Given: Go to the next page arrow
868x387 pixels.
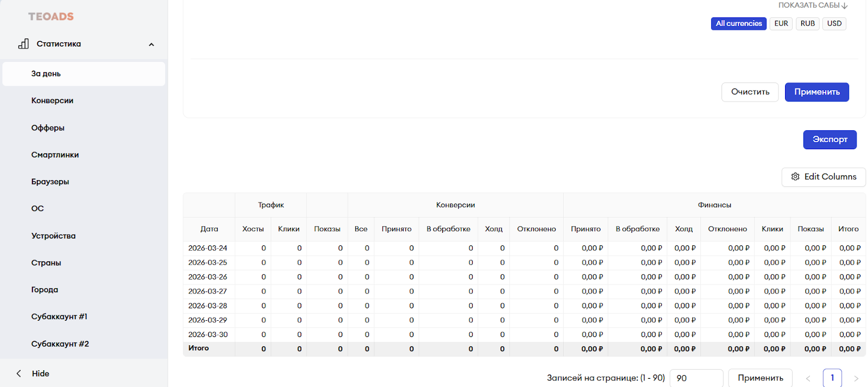Looking at the screenshot, I should [x=856, y=378].
